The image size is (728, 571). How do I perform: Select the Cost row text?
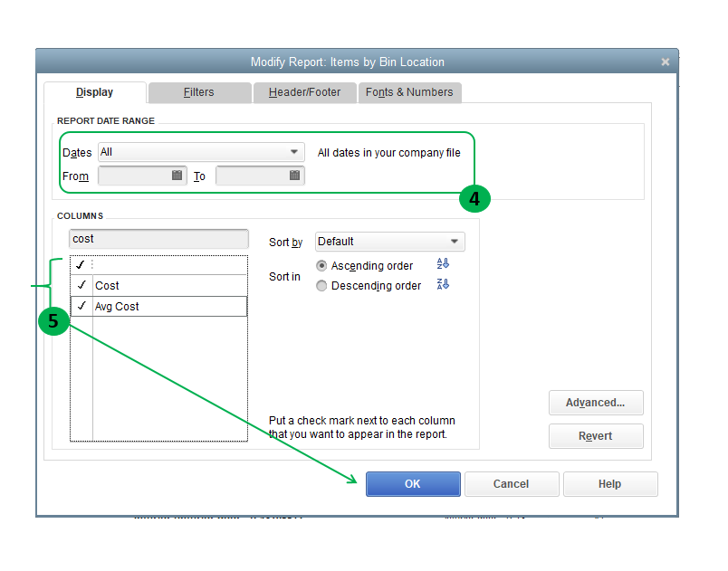tap(107, 286)
